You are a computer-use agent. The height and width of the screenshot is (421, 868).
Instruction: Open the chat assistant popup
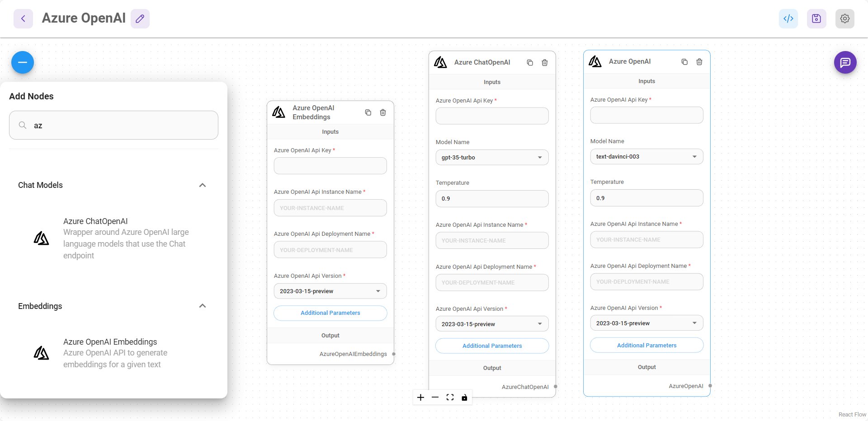tap(846, 62)
